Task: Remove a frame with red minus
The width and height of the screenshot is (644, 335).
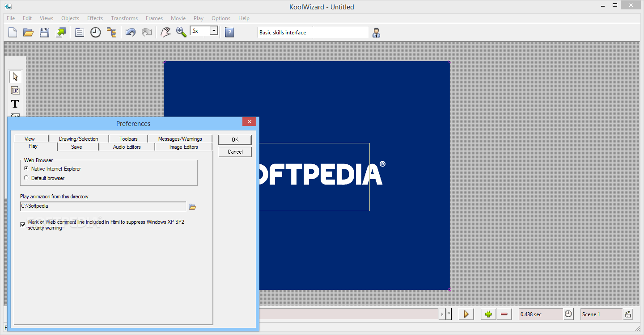Action: [504, 314]
